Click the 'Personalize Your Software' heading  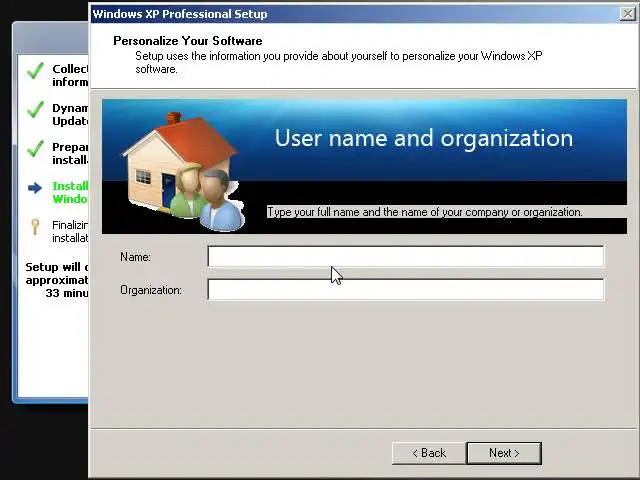coord(188,41)
